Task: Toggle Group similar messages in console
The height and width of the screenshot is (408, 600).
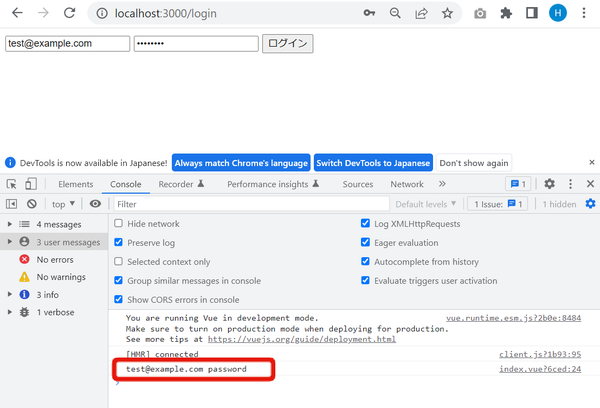Action: pyautogui.click(x=119, y=280)
